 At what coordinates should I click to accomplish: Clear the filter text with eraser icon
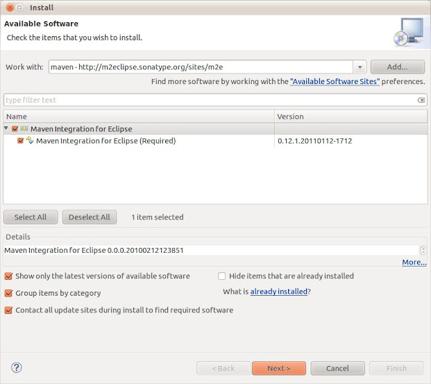pyautogui.click(x=421, y=100)
